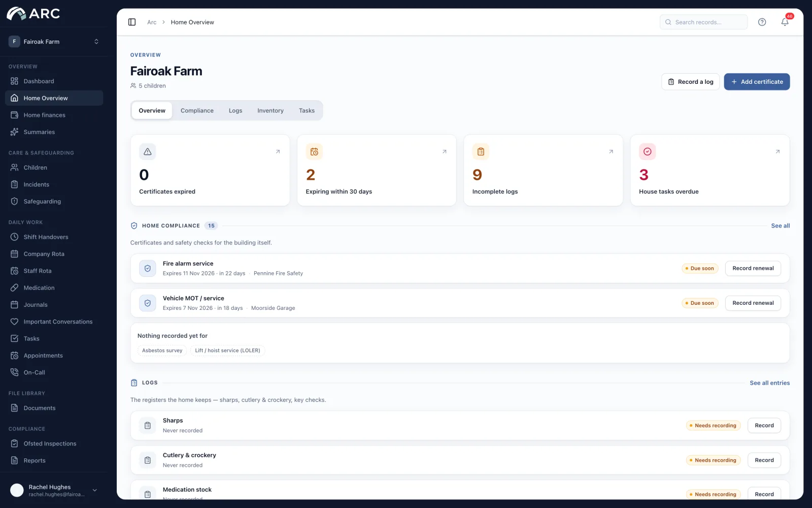The width and height of the screenshot is (812, 508).
Task: Click the Pennine Fire Safety text
Action: pyautogui.click(x=278, y=273)
